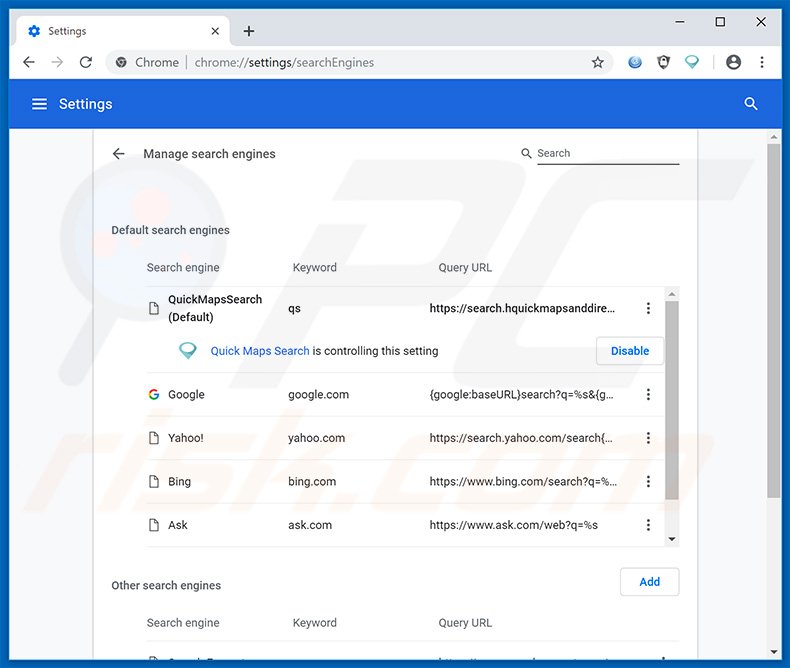Viewport: 790px width, 668px height.
Task: Click the Other search engines heading
Action: [x=166, y=585]
